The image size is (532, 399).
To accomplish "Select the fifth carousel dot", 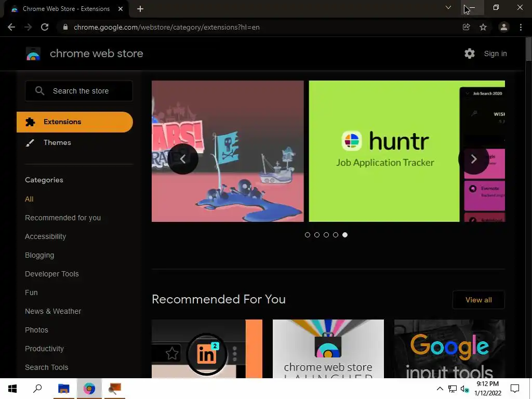I will click(345, 235).
